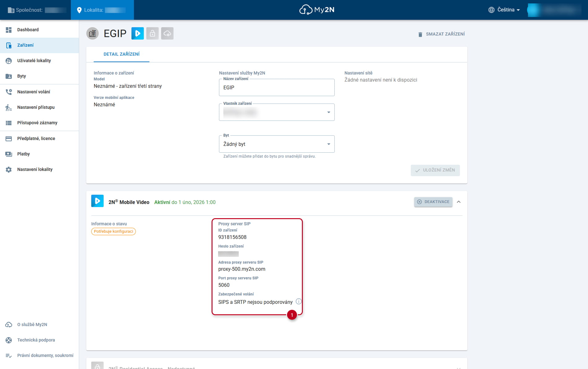Open Přístupové záznamy page
The height and width of the screenshot is (369, 588).
coord(39,123)
